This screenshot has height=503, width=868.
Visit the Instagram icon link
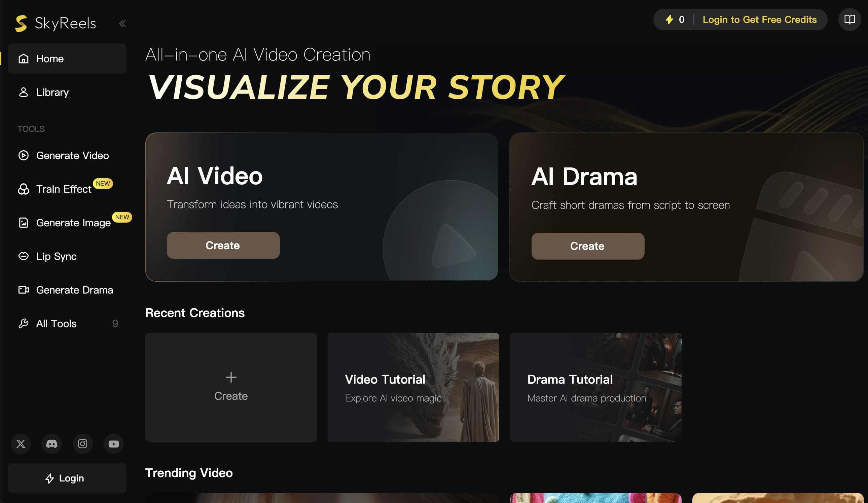tap(83, 444)
